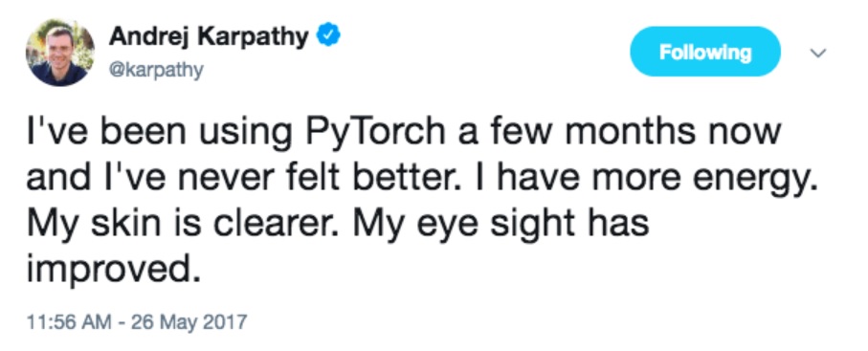Click the first name 'Andrej' in the header

click(148, 37)
